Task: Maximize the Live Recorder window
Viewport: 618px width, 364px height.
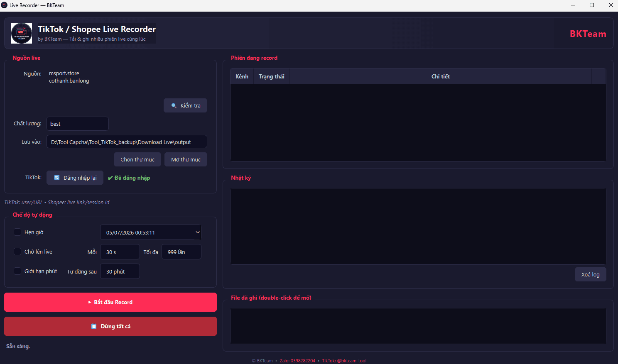Action: [x=592, y=5]
